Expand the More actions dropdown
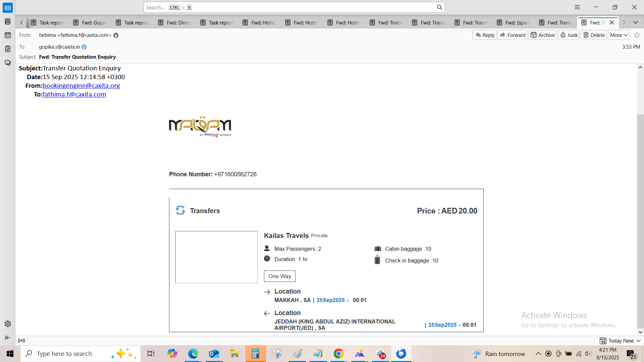This screenshot has height=362, width=644. point(619,35)
